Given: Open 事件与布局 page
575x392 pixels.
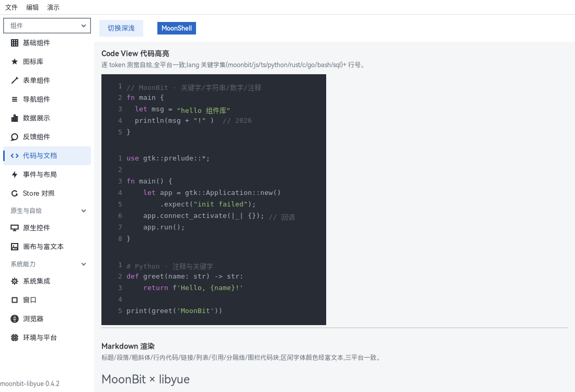Looking at the screenshot, I should click(x=47, y=175).
